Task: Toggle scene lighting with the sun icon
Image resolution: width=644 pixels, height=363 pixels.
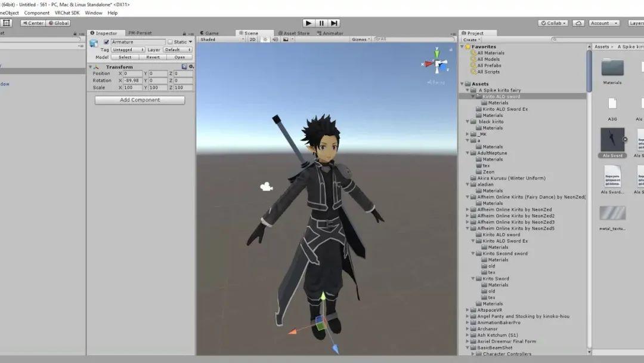Action: (x=265, y=39)
